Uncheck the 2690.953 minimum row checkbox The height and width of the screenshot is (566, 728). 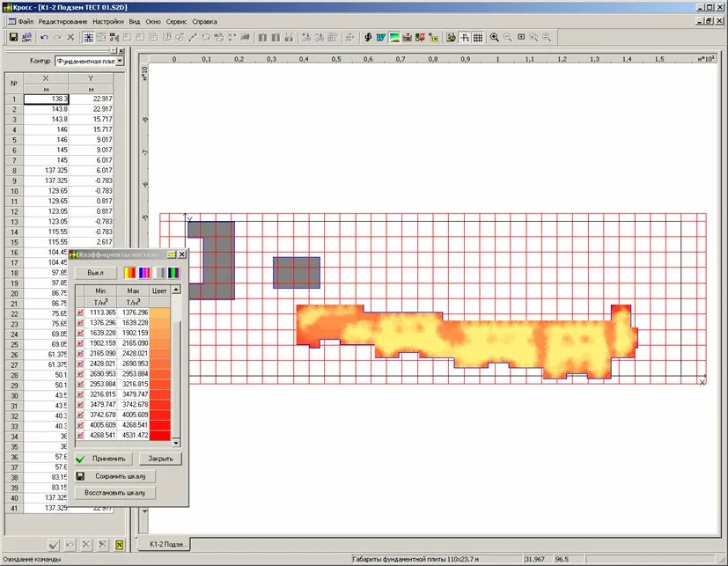[80, 374]
